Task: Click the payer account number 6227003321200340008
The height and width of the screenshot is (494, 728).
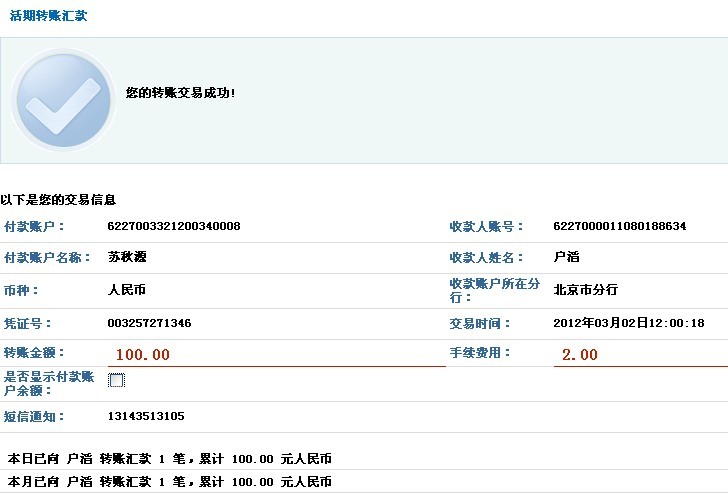Action: tap(174, 226)
